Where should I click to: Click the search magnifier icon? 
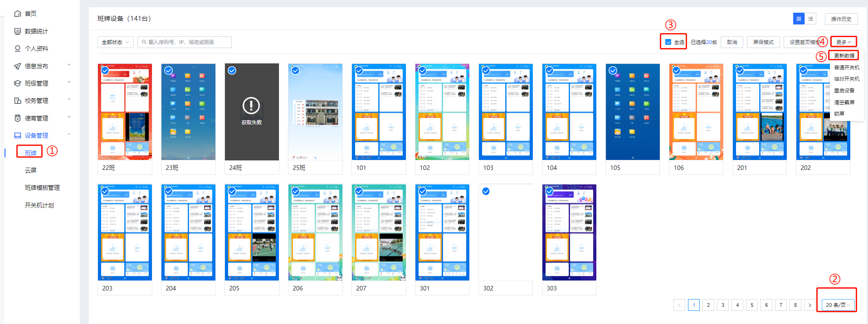(x=144, y=42)
